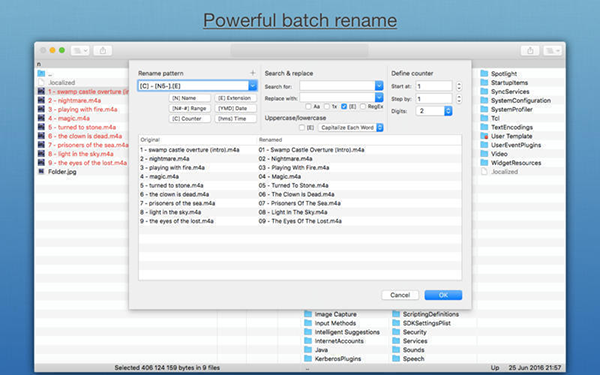Uncheck the [E] checkbox under Replace with
This screenshot has height=375, width=600.
pos(344,106)
